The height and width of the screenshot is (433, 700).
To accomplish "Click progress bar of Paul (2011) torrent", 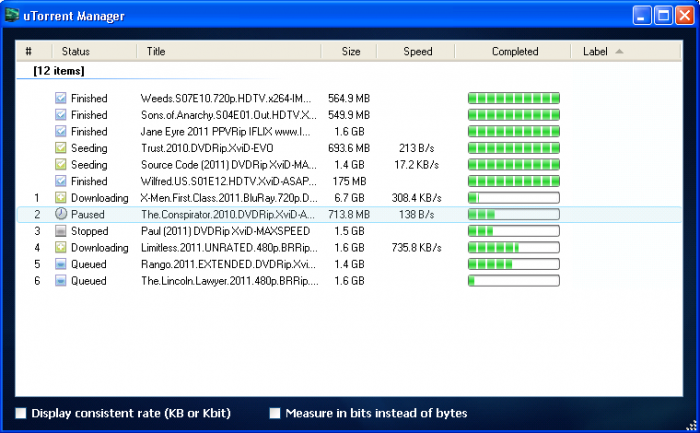I will 514,231.
